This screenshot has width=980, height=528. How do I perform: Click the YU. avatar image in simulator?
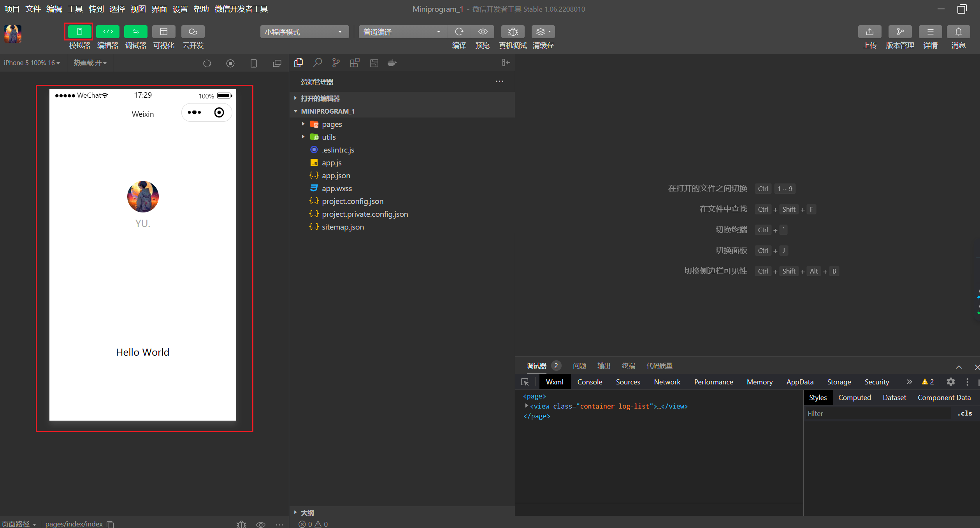click(143, 196)
